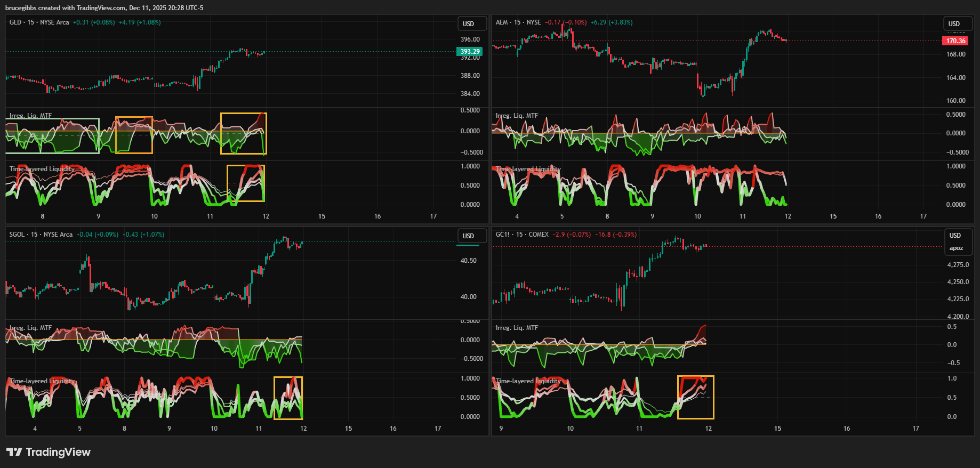Open the USD currency selector on GLD chart
Screen dimensions: 980x468
tap(472, 23)
